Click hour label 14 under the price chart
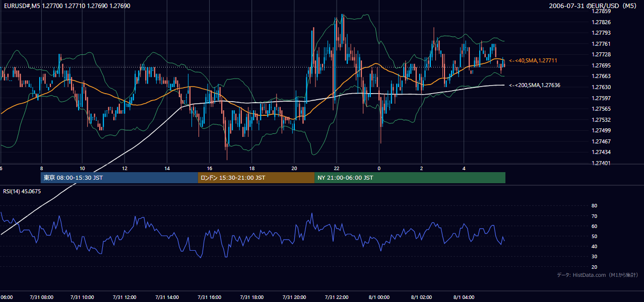 point(167,169)
